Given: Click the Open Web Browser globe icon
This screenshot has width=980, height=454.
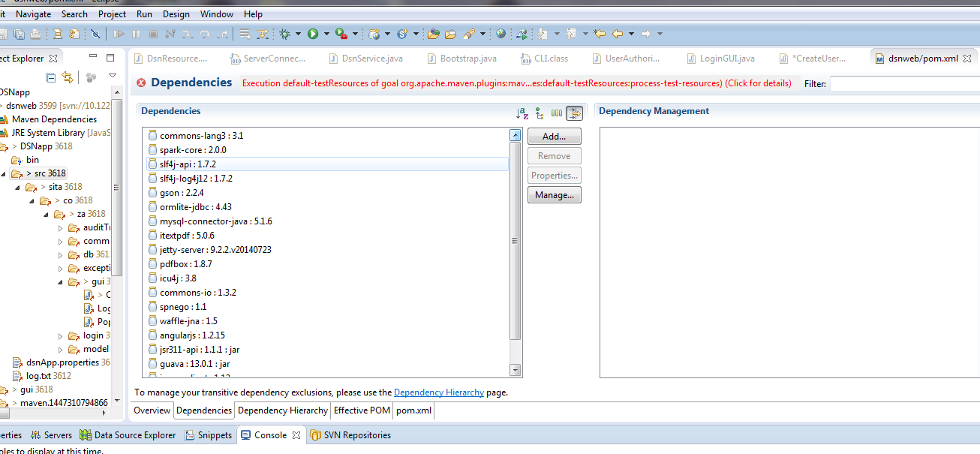Looking at the screenshot, I should click(x=501, y=34).
